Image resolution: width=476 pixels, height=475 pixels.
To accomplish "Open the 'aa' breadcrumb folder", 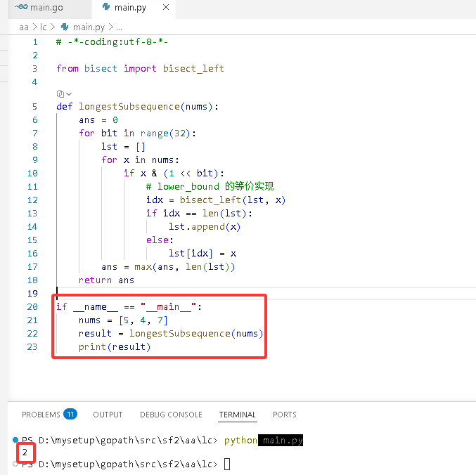I will click(24, 27).
